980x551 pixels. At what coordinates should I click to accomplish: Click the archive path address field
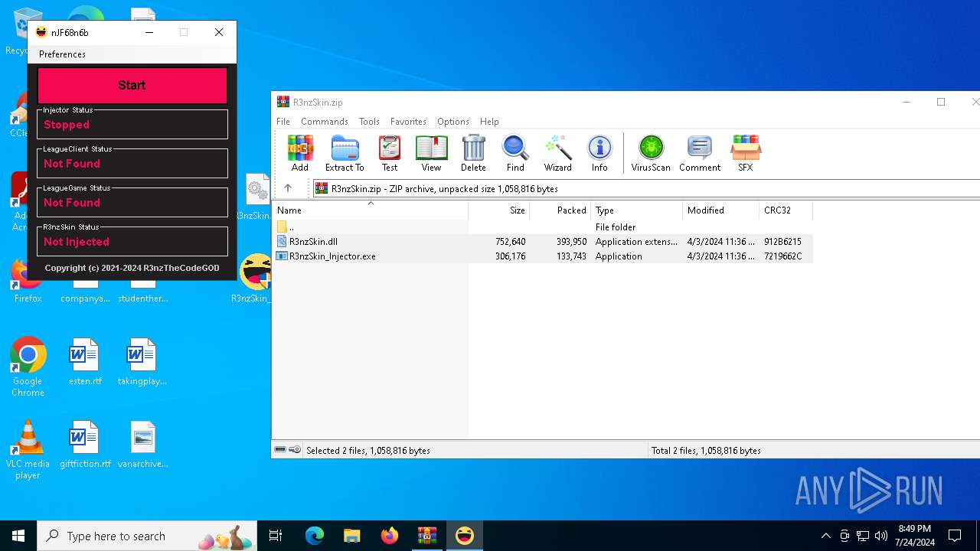(x=646, y=188)
